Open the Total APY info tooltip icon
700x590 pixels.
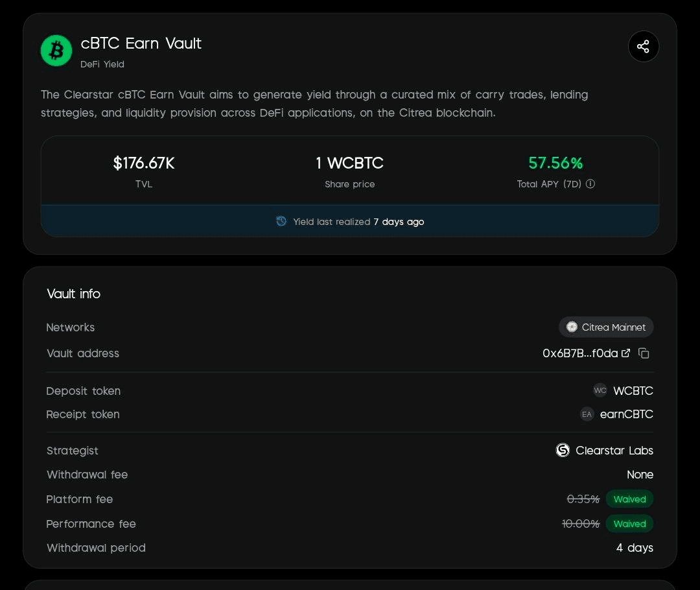click(590, 184)
